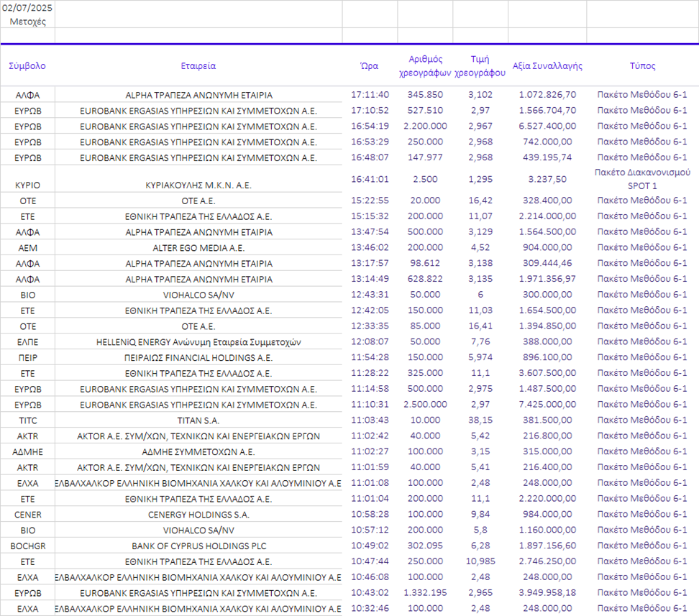699x616 pixels.
Task: Click the HELLENiQ ENERGY company cell
Action: pyautogui.click(x=198, y=342)
